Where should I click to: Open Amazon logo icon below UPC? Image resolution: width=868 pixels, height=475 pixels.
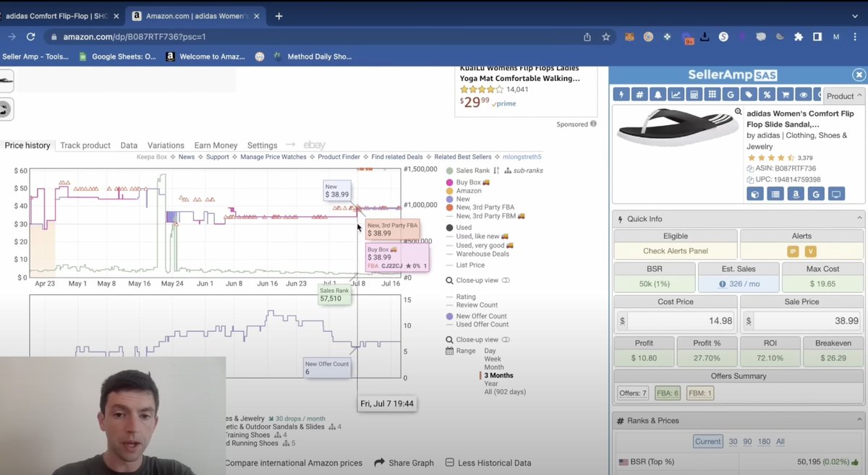pos(796,194)
